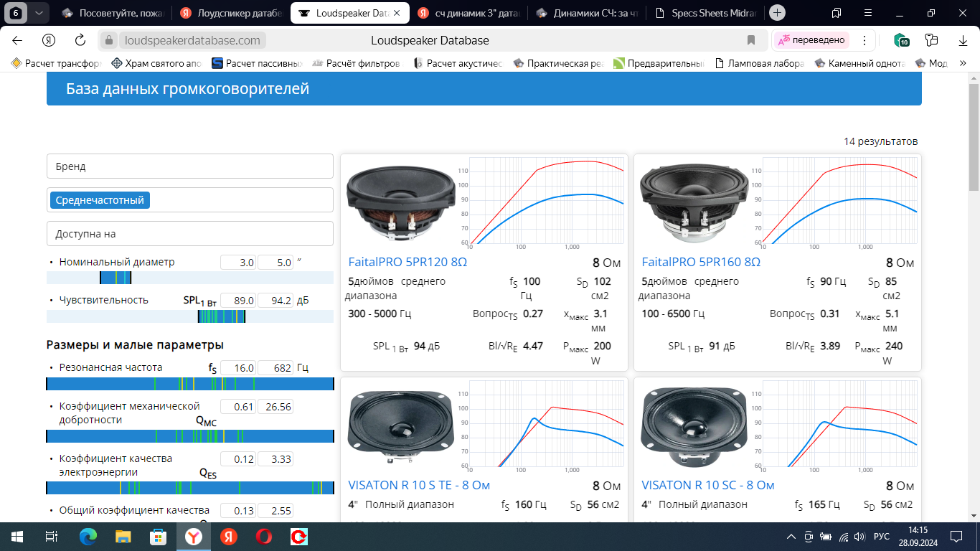This screenshot has width=980, height=551.
Task: Open Task View on the taskbar
Action: pyautogui.click(x=52, y=536)
